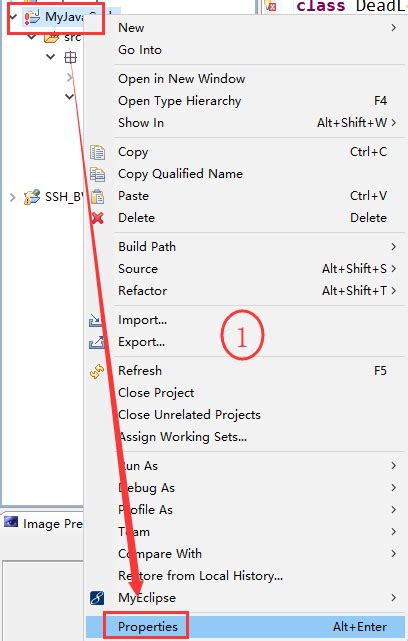The width and height of the screenshot is (408, 641).
Task: Click the Import arrow icon
Action: coord(96,320)
